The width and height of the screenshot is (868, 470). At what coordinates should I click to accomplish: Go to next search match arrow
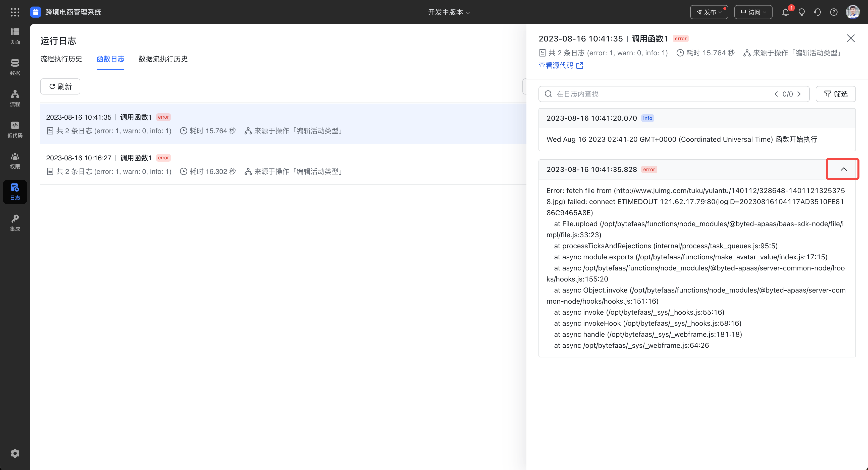(x=799, y=94)
